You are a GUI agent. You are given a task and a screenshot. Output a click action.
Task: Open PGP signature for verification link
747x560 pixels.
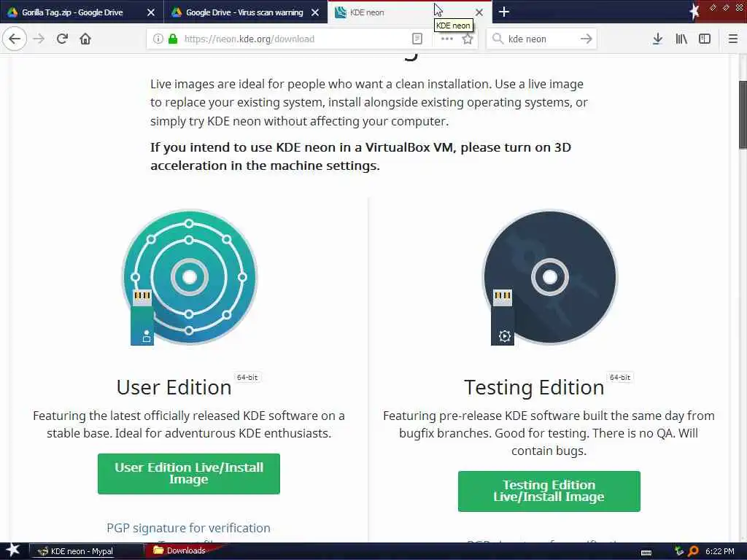[188, 528]
